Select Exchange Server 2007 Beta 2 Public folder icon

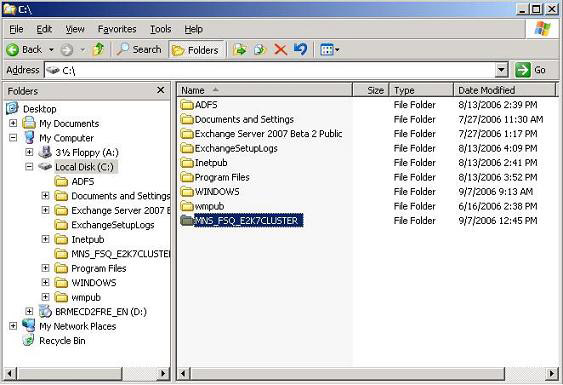point(187,134)
